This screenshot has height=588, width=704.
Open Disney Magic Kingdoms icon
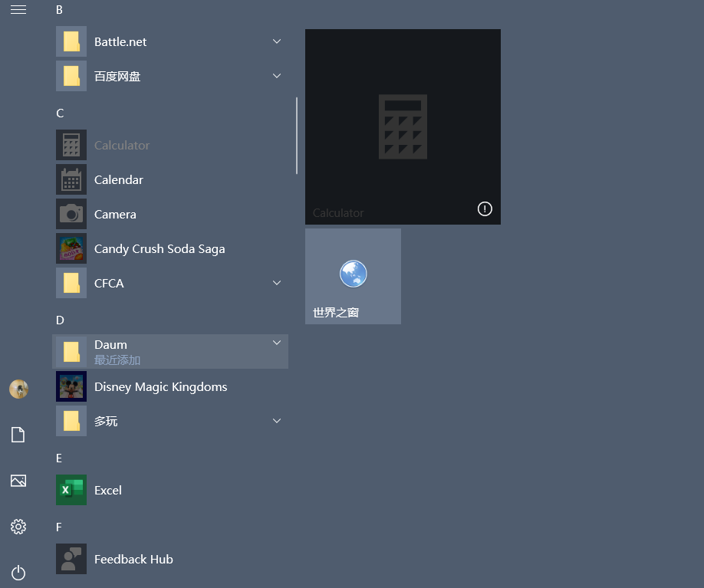[x=71, y=386]
